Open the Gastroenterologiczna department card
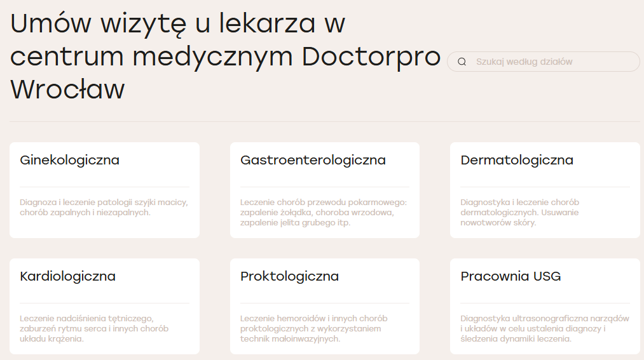Image resolution: width=644 pixels, height=360 pixels. coord(325,190)
